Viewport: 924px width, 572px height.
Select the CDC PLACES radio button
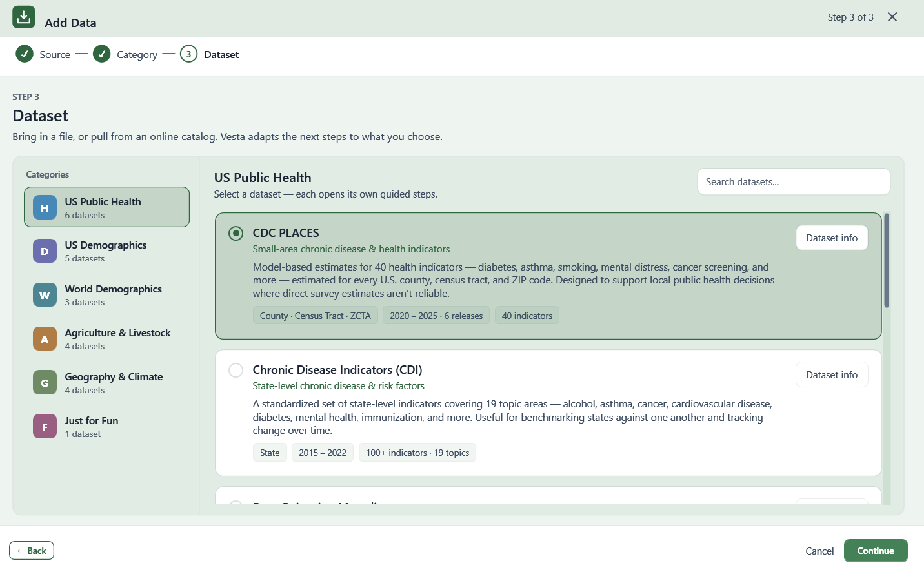point(236,233)
